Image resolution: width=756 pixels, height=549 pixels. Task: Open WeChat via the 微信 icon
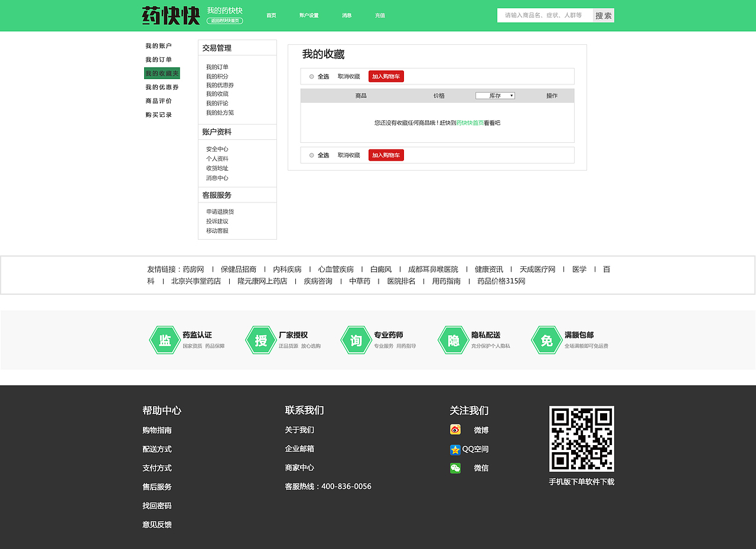[455, 468]
